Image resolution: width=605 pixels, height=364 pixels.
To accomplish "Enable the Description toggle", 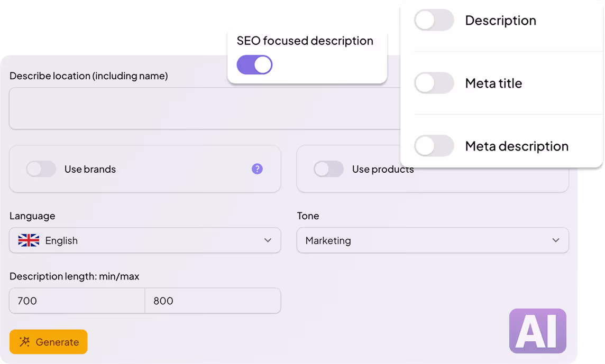I will [x=434, y=20].
